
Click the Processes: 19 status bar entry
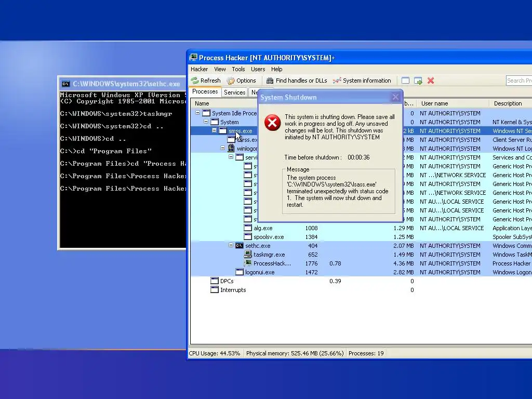366,353
